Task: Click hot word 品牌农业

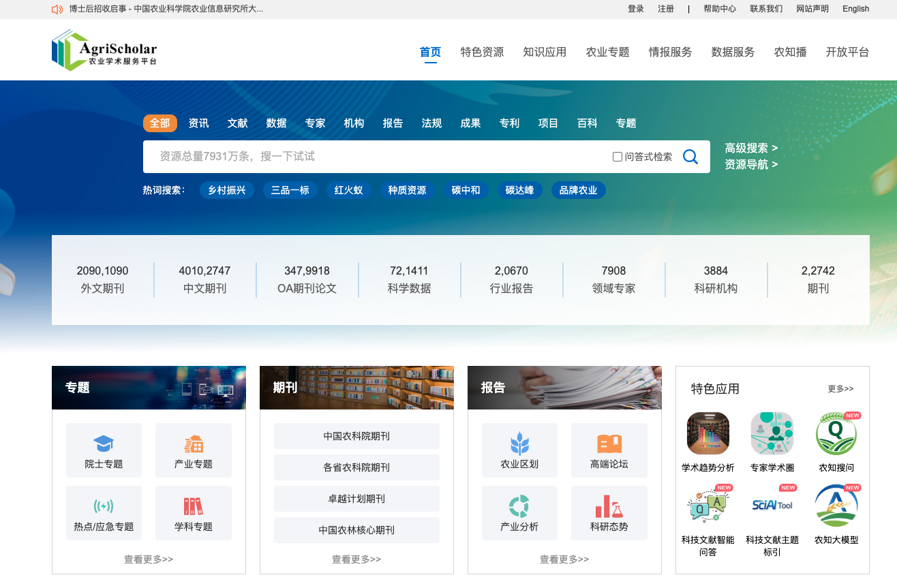Action: tap(578, 190)
